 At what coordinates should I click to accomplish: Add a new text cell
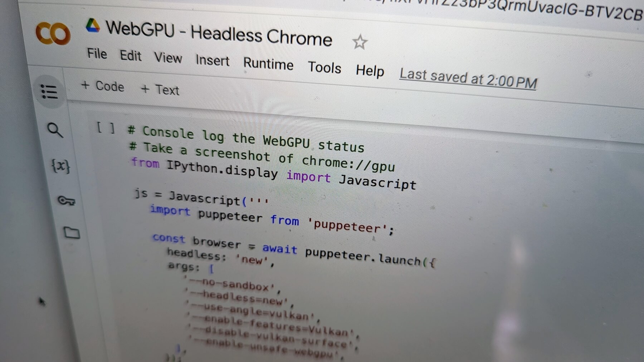[160, 89]
